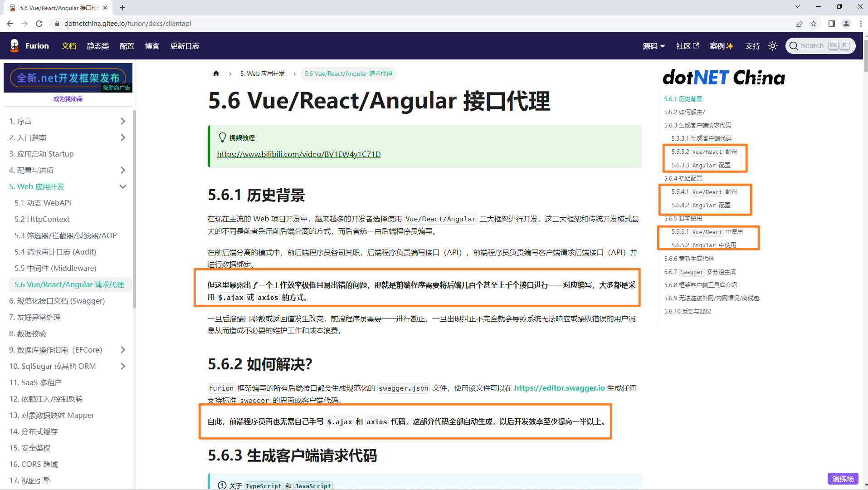Reload the page with the refresh icon
The height and width of the screenshot is (490, 868).
[x=39, y=24]
